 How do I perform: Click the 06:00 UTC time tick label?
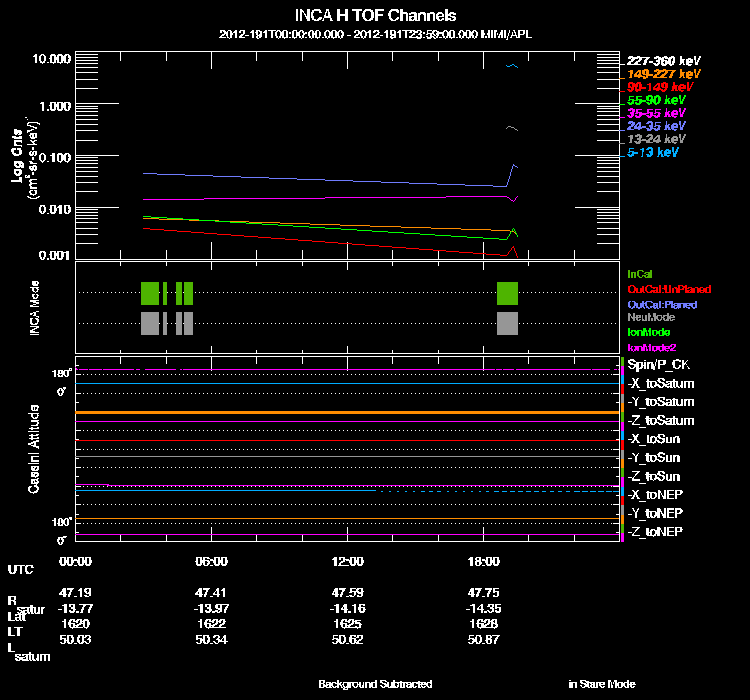pos(211,561)
